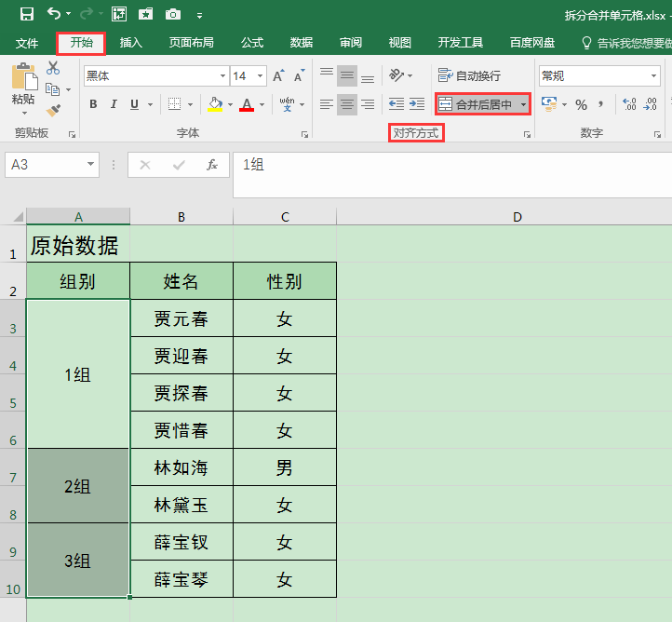Select the Cut scissors icon
The height and width of the screenshot is (622, 672).
[53, 68]
